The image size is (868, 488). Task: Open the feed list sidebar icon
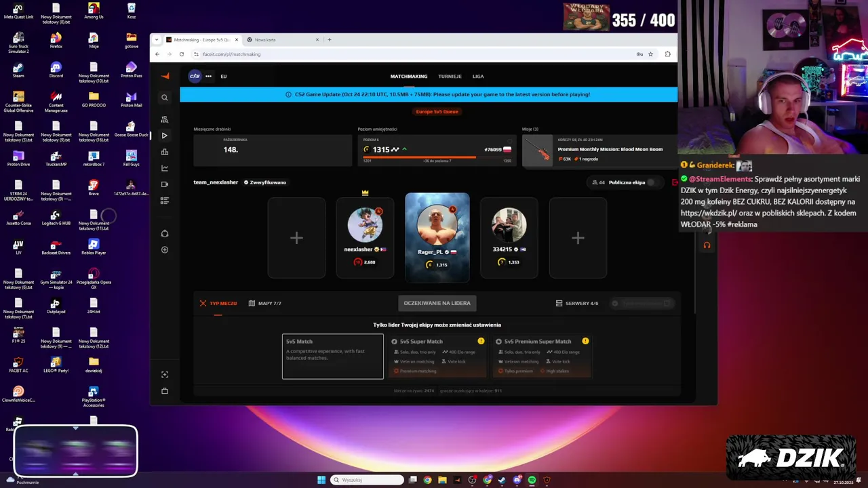(165, 201)
